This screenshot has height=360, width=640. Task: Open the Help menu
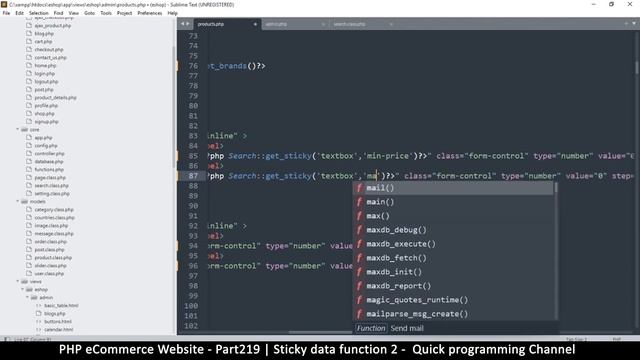click(172, 13)
